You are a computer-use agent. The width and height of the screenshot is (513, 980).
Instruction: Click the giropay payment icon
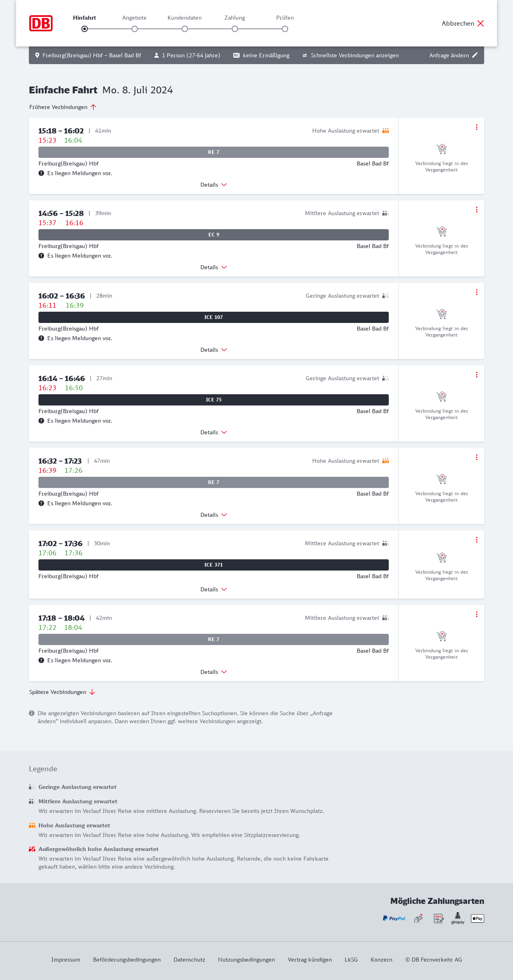458,918
